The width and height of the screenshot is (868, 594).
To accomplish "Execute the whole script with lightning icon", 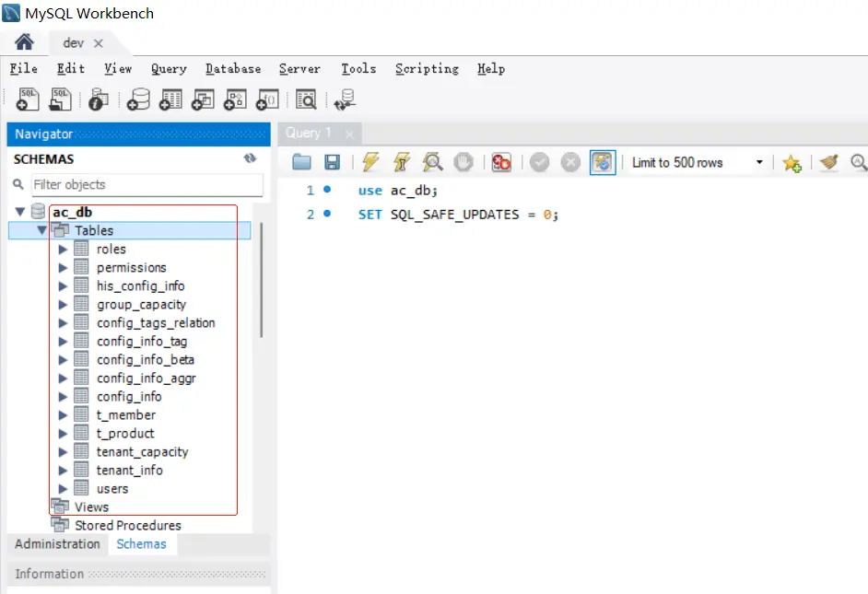I will click(371, 162).
